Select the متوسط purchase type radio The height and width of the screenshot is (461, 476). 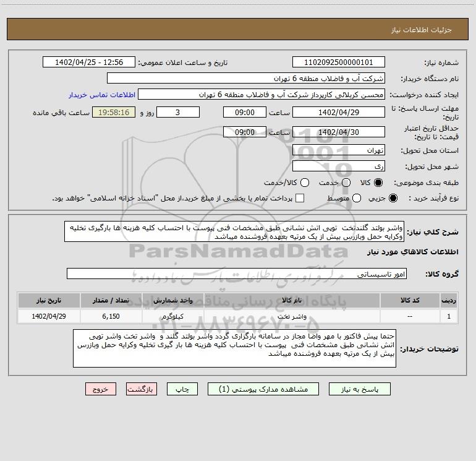pos(357,198)
